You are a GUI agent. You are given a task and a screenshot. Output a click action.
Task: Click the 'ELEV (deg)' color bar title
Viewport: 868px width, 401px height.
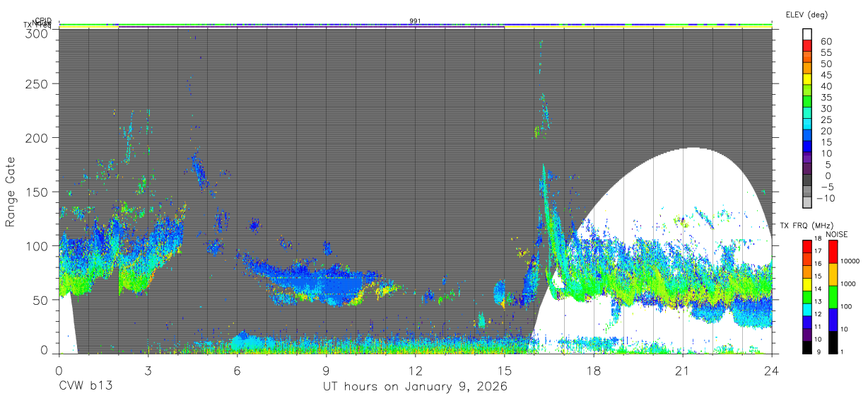[x=807, y=14]
